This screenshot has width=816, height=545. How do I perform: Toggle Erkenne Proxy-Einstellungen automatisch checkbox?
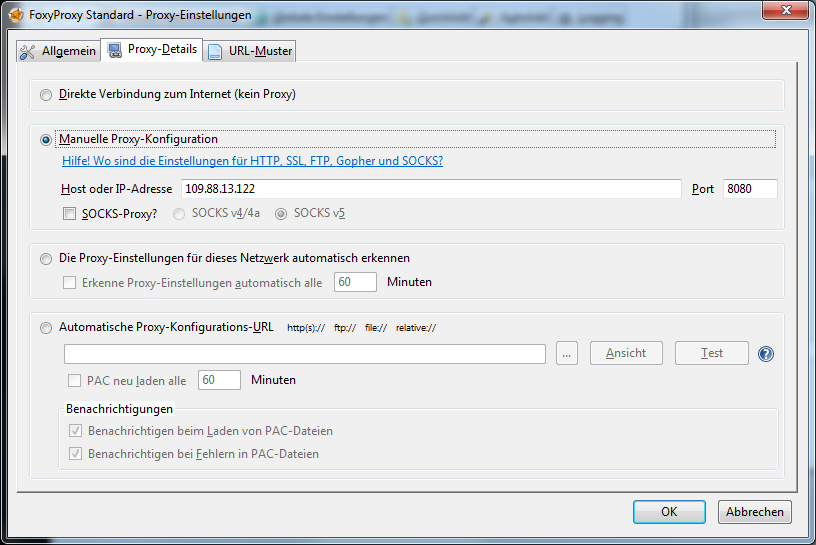(69, 283)
